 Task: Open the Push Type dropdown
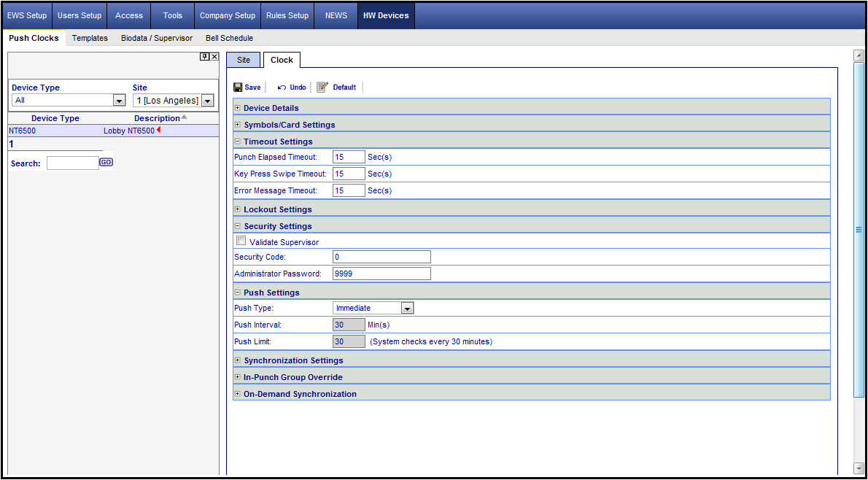pyautogui.click(x=408, y=309)
